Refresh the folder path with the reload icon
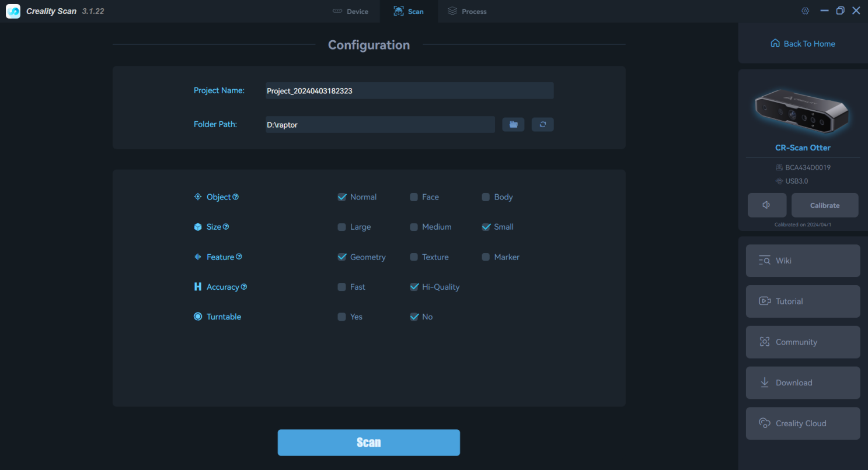868x470 pixels. click(x=543, y=124)
